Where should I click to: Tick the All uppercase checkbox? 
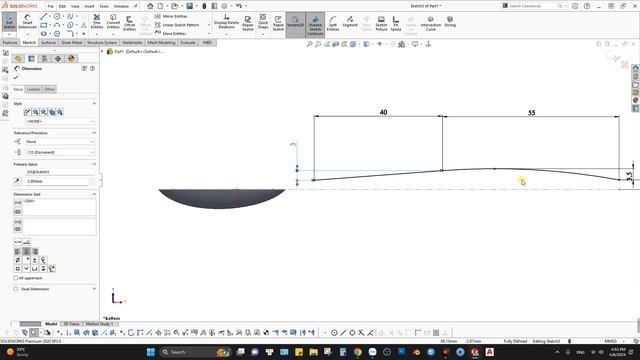pos(16,278)
